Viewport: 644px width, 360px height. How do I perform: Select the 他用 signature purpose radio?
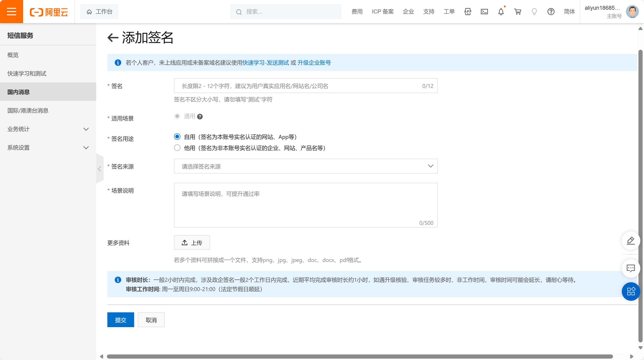click(177, 148)
